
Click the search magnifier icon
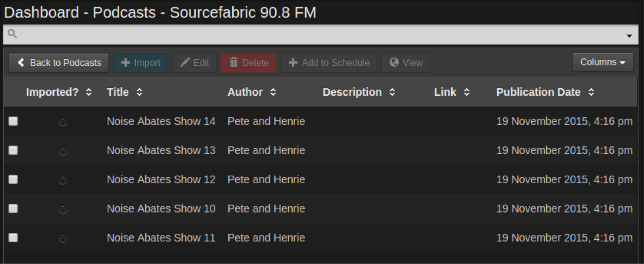(12, 34)
